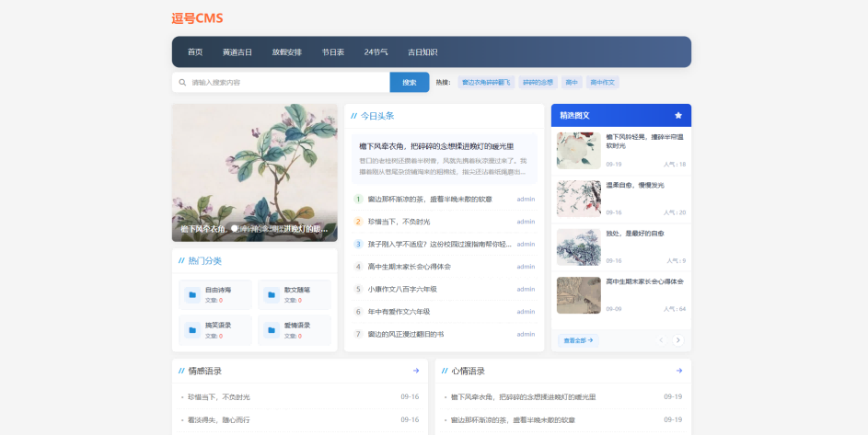Open the 24节气 navigation item
This screenshot has height=435, width=868.
click(376, 52)
